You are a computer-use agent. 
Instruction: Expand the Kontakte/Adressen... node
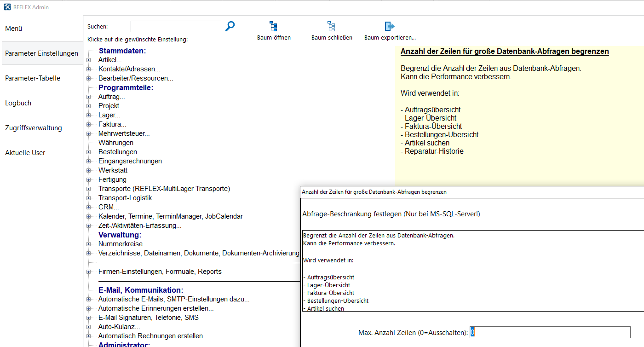(x=88, y=69)
